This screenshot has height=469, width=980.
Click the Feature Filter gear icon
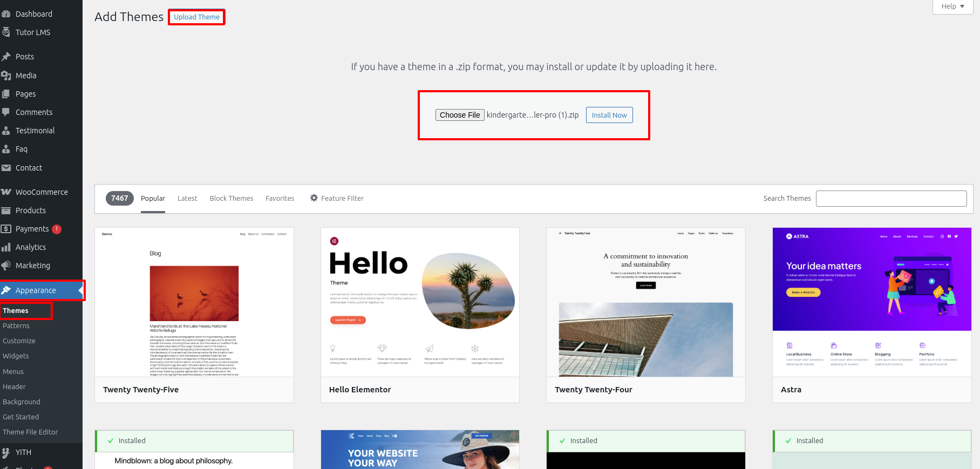314,198
